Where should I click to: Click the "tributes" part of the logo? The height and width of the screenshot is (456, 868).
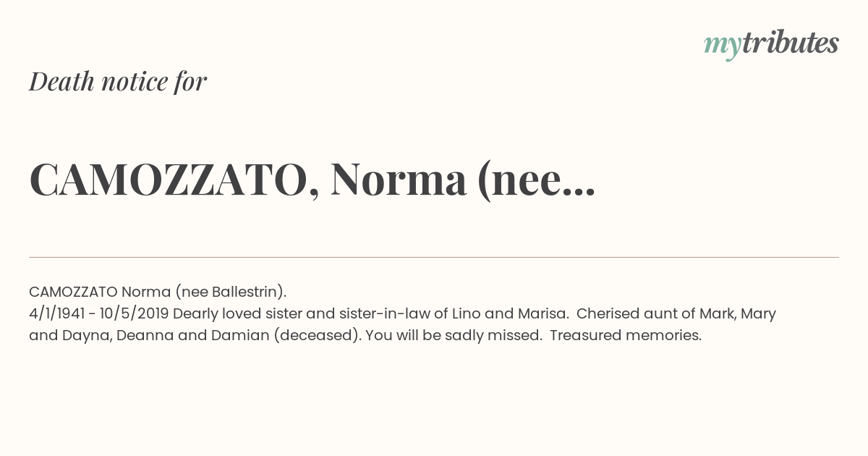[790, 42]
